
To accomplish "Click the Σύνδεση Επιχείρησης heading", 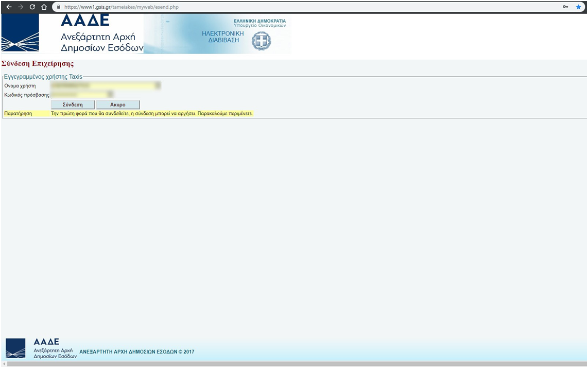I will click(x=38, y=64).
